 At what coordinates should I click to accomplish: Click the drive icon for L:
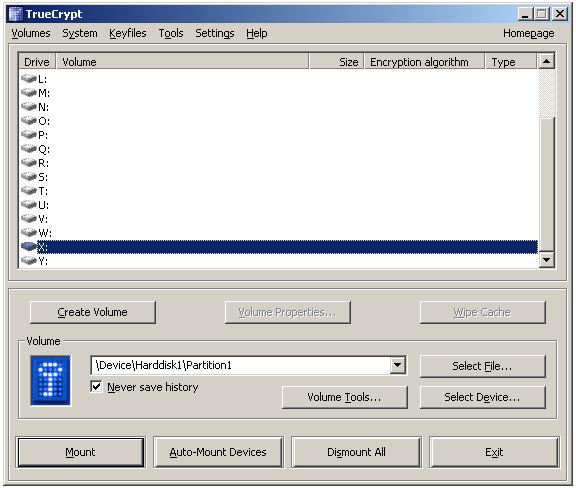(x=29, y=79)
